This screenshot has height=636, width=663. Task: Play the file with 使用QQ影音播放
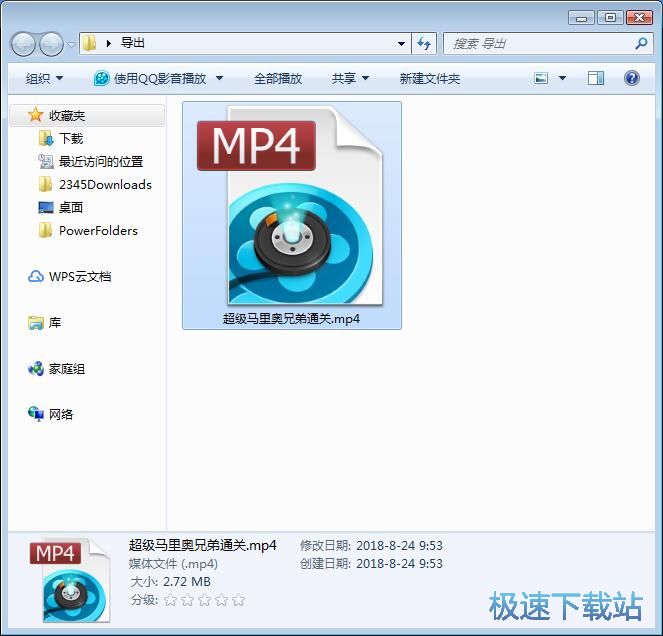(x=160, y=78)
